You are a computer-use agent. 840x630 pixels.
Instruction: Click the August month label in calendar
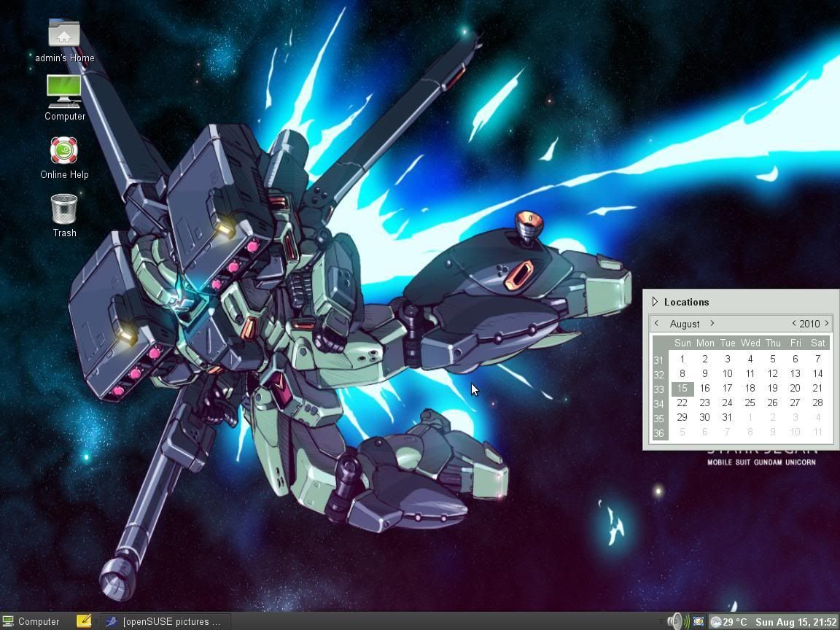click(685, 324)
